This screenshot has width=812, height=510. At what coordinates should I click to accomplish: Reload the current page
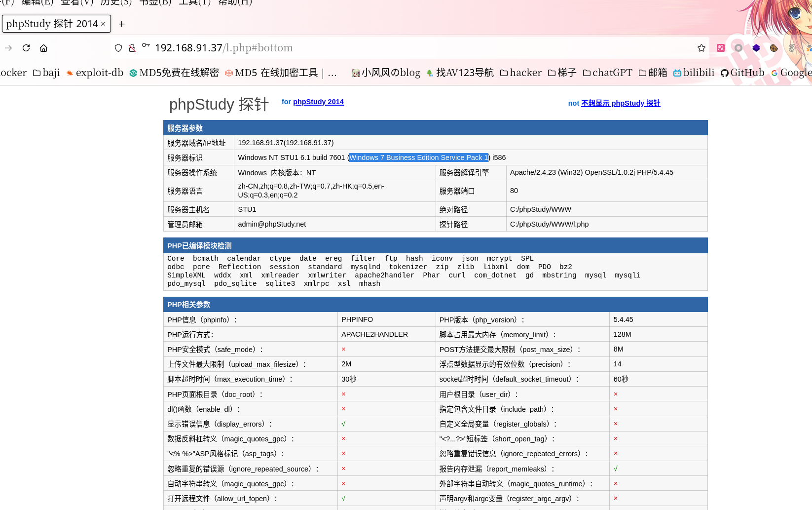point(26,48)
